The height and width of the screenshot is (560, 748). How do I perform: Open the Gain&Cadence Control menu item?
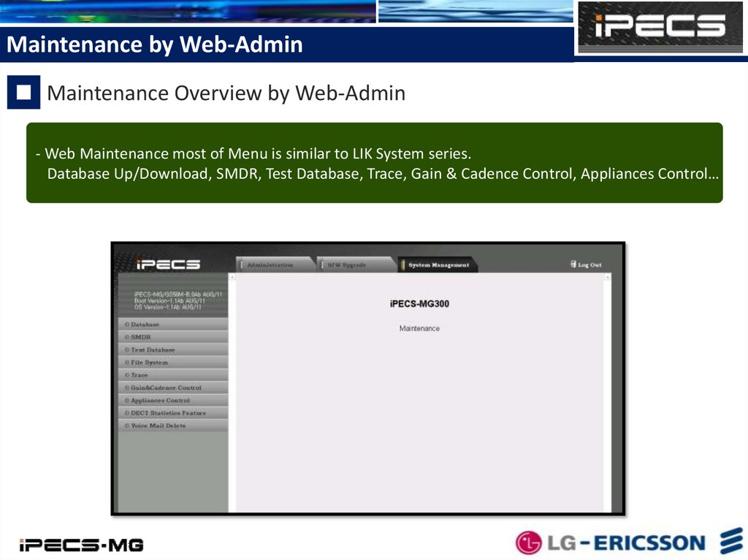click(x=173, y=388)
